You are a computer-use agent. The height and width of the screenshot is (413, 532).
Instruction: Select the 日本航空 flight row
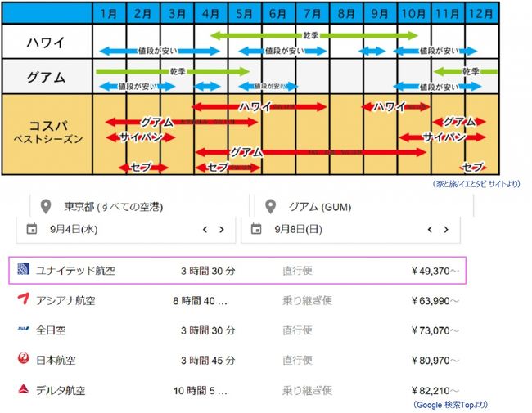point(237,360)
